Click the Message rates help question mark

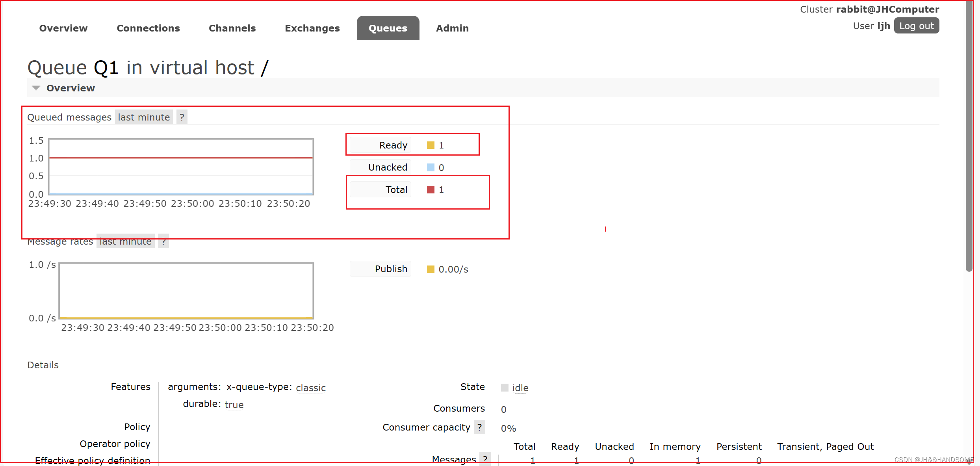pyautogui.click(x=163, y=241)
